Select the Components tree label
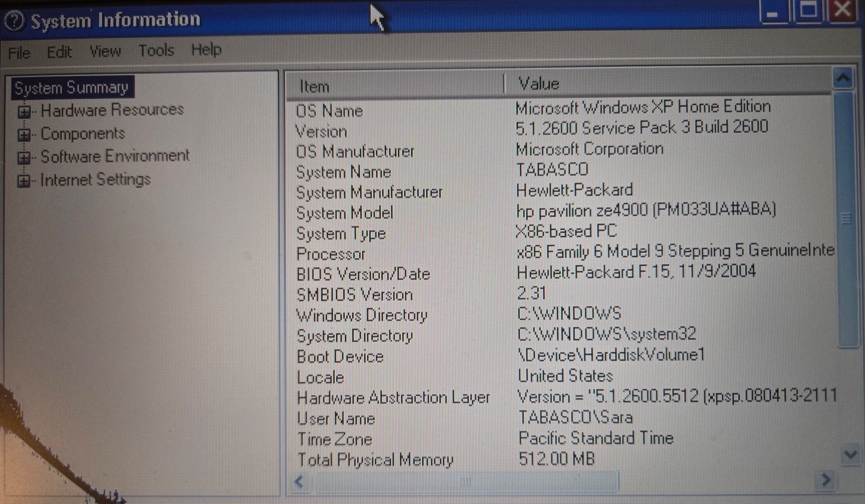 (x=83, y=133)
